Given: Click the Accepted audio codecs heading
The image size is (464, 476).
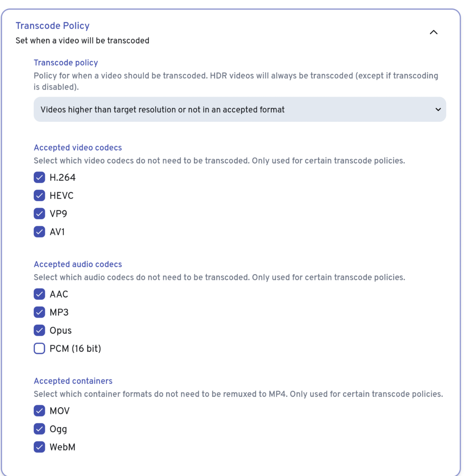Looking at the screenshot, I should tap(78, 264).
